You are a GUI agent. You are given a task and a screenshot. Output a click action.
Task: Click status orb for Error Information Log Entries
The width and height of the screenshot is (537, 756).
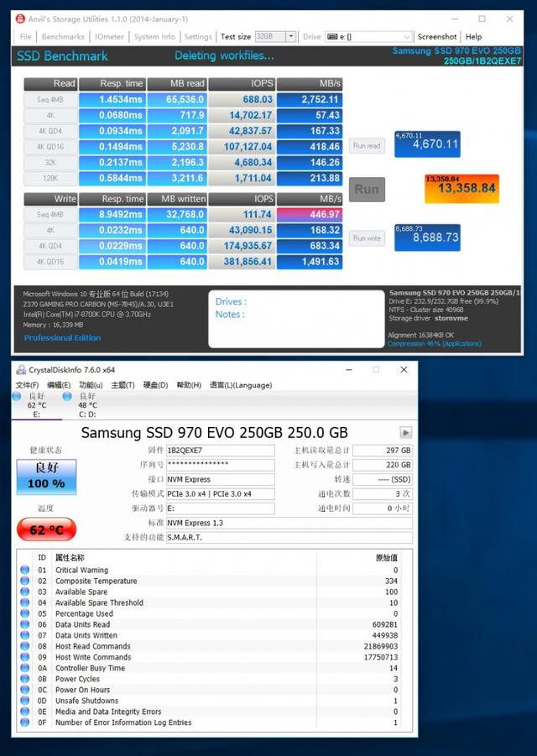pyautogui.click(x=24, y=722)
